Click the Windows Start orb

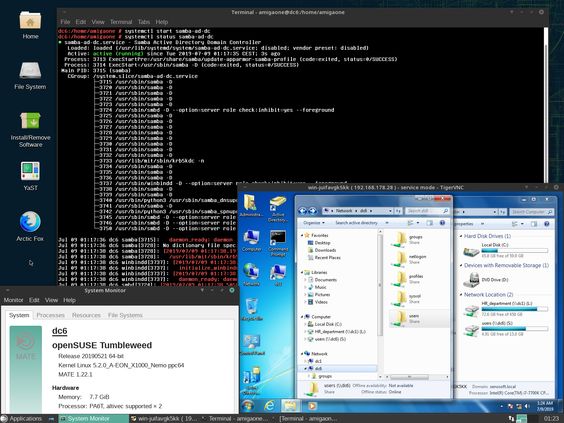pos(248,406)
